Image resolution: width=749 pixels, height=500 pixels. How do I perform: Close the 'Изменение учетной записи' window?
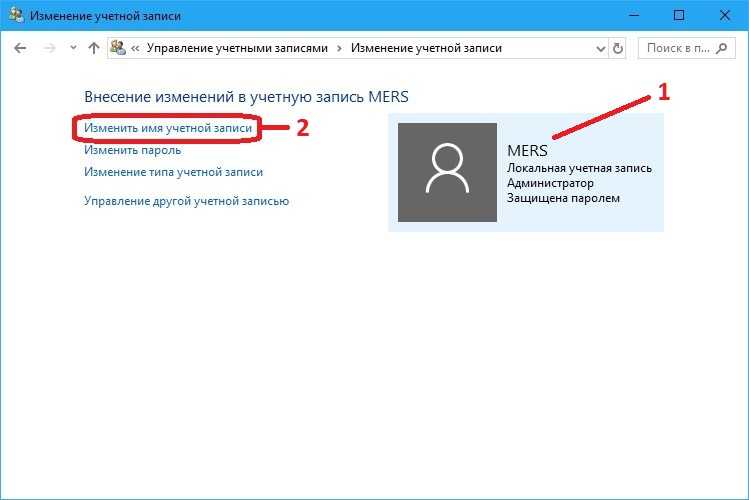[x=724, y=15]
